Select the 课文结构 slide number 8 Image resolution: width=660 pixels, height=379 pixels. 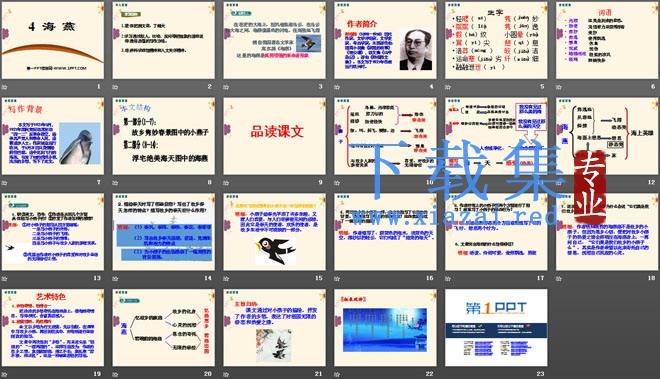(164, 136)
